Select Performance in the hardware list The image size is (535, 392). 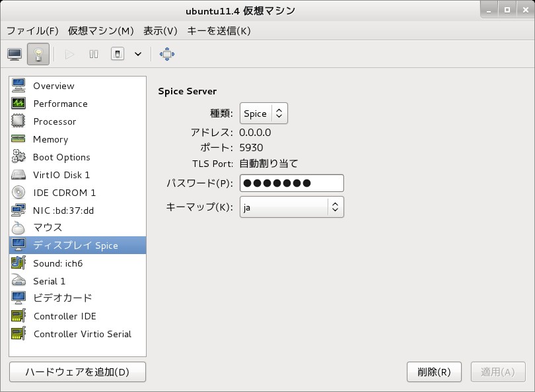coord(78,104)
